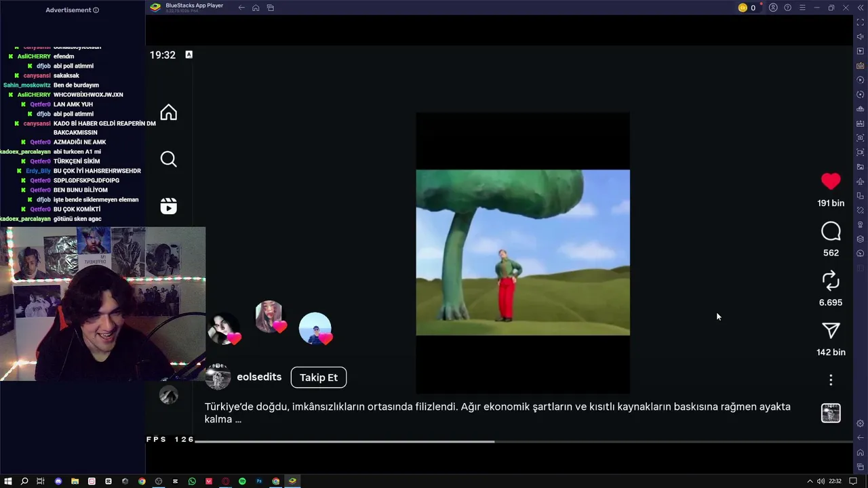Click BlueStacks home icon in title bar
Screen dimensions: 868x488
tap(256, 7)
